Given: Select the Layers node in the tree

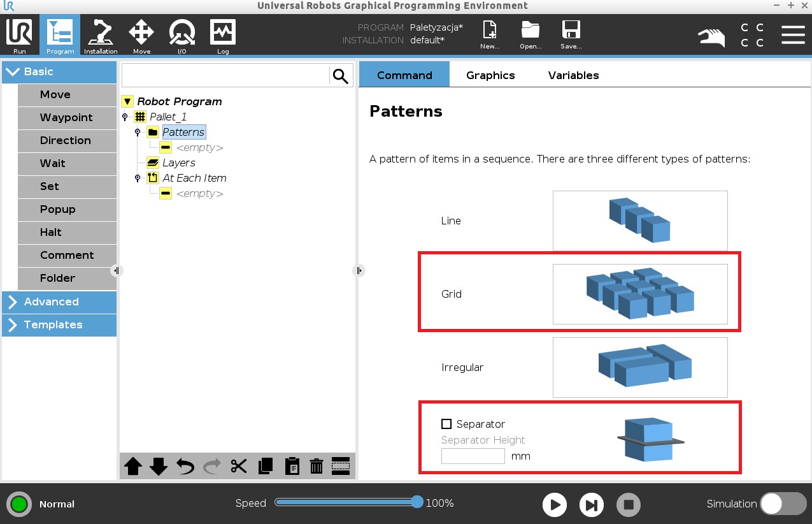Looking at the screenshot, I should click(178, 163).
